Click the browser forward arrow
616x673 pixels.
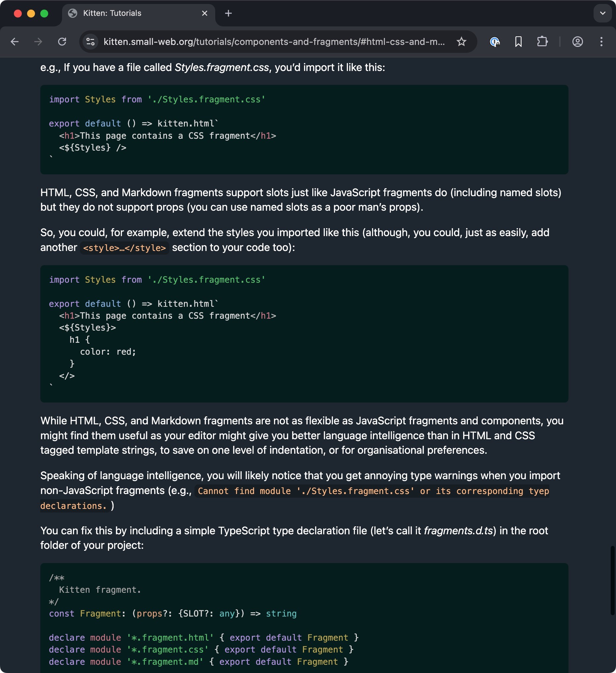coord(38,42)
